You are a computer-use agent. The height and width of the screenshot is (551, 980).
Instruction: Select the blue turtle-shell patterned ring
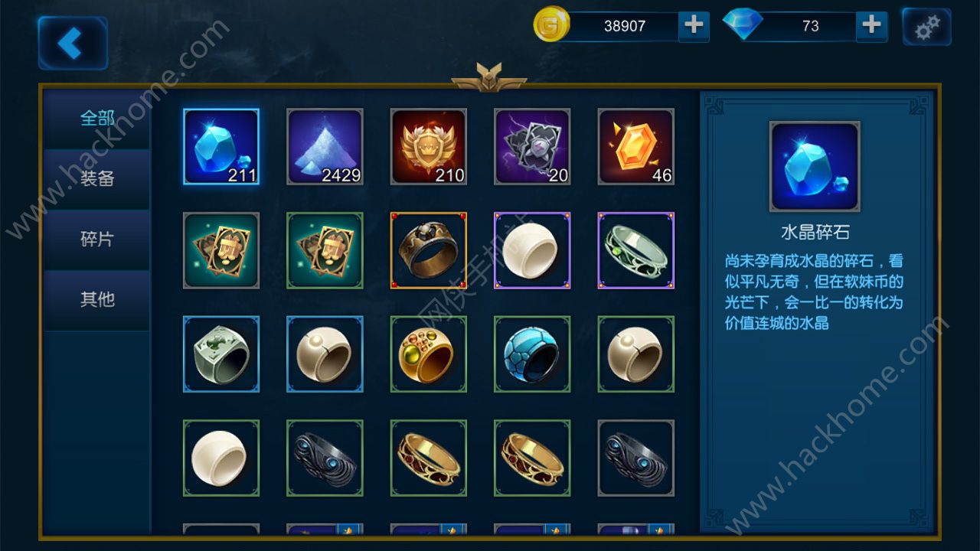[532, 354]
